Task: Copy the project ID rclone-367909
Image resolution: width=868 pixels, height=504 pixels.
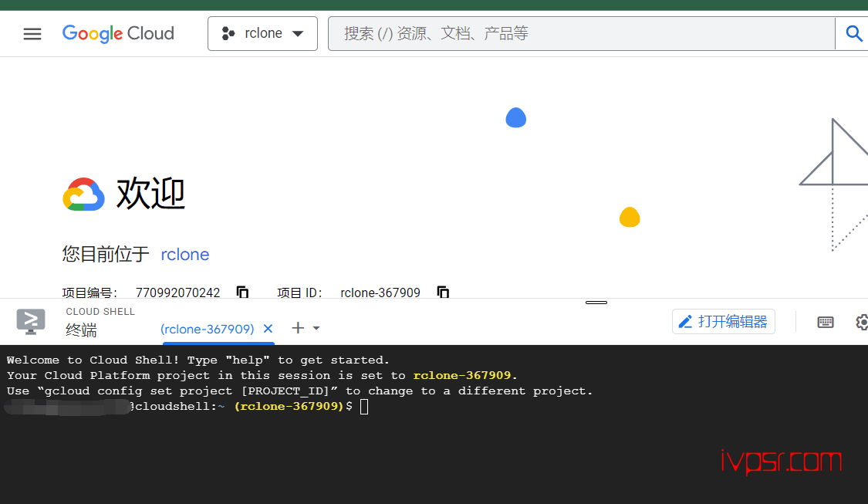Action: pyautogui.click(x=443, y=292)
